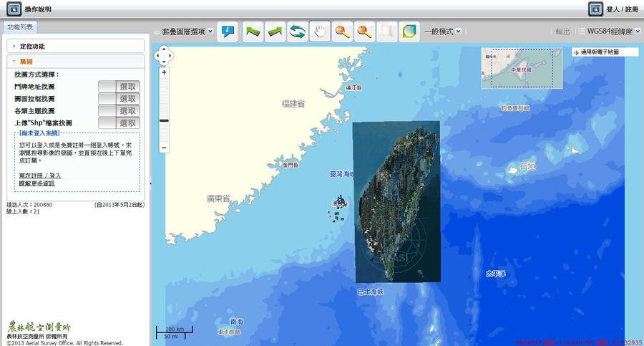Click the map zoom level slider handle
The height and width of the screenshot is (346, 644).
[x=164, y=121]
